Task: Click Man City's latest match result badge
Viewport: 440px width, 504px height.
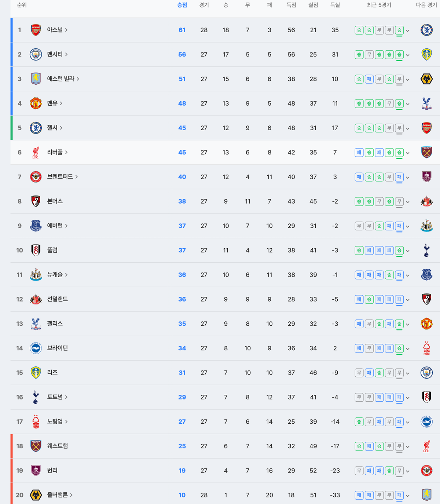Action: click(399, 55)
